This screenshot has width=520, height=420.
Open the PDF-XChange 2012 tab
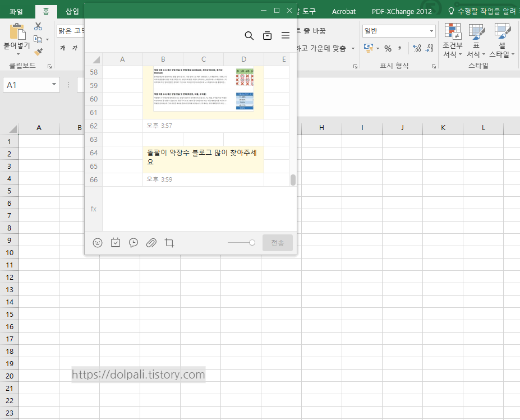point(402,12)
